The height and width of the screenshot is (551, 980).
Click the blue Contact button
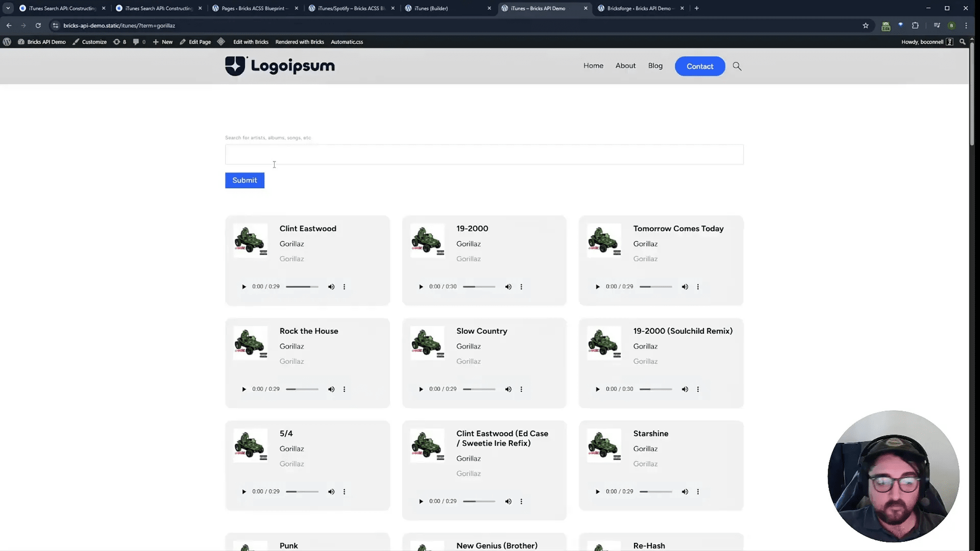point(700,66)
